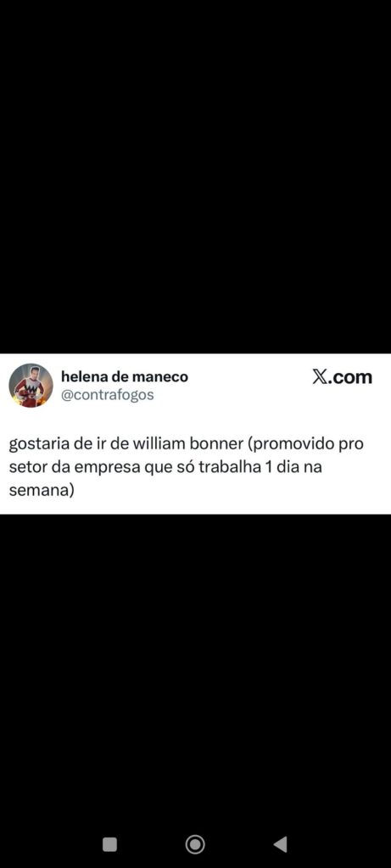Screen dimensions: 391x868
Task: Open recent apps with the square button
Action: (x=109, y=844)
